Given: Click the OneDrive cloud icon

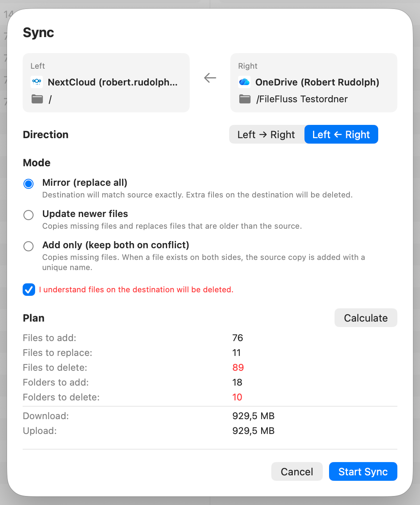Looking at the screenshot, I should (x=244, y=82).
